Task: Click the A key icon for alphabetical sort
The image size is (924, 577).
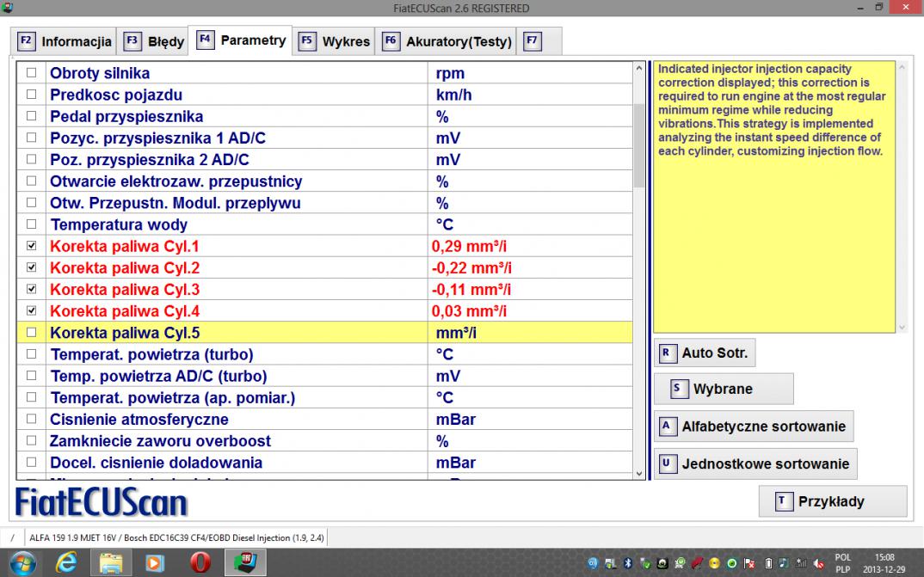Action: [667, 427]
